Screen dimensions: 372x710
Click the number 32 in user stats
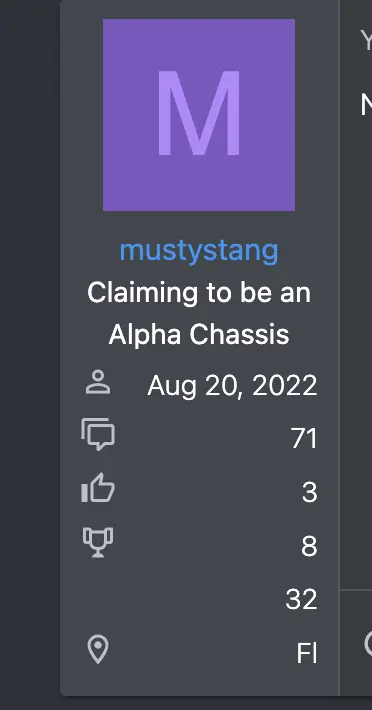pyautogui.click(x=301, y=600)
